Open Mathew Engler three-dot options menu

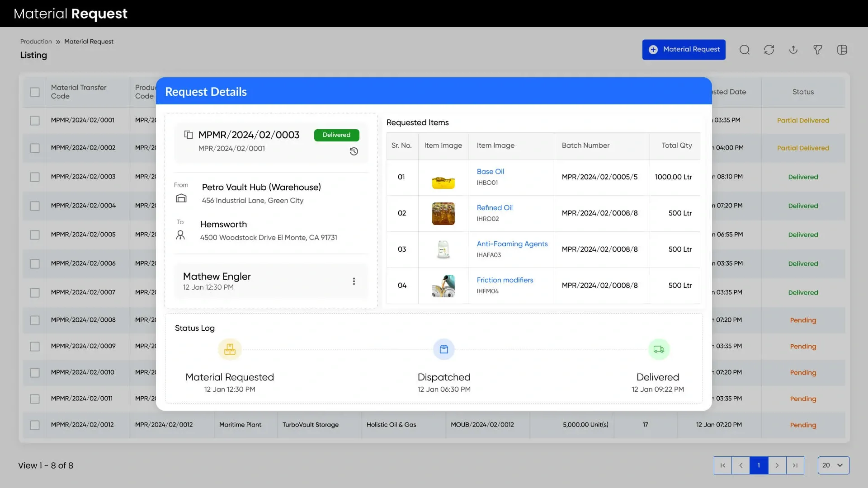(354, 281)
